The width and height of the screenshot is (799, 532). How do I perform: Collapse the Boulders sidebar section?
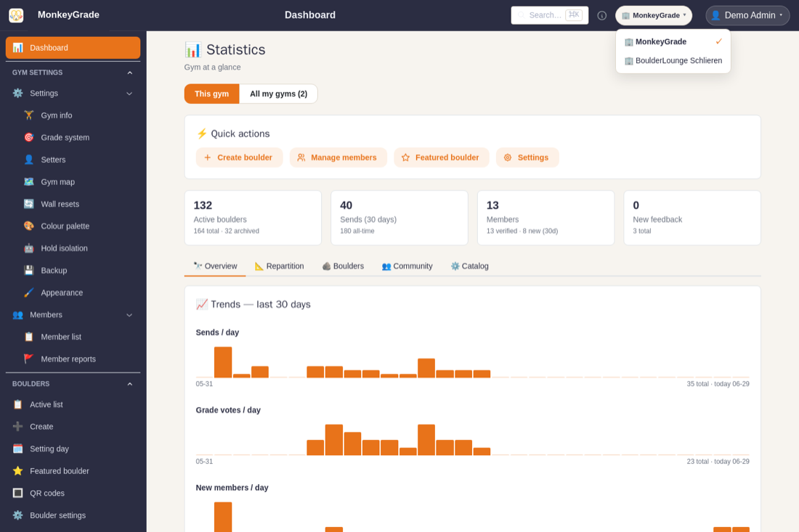tap(129, 384)
